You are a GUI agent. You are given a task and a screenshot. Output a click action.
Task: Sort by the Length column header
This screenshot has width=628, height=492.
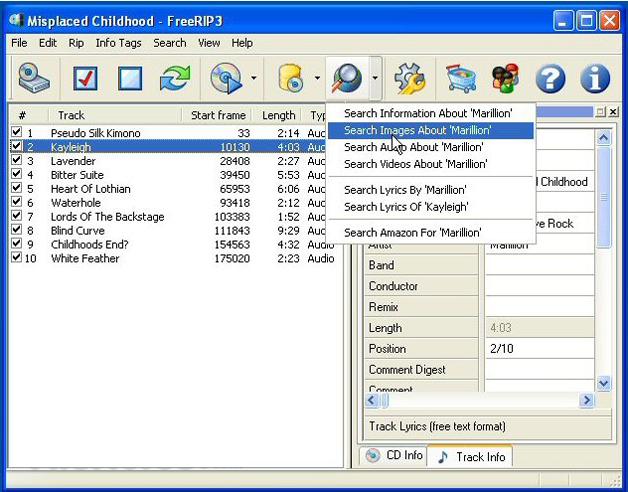278,115
